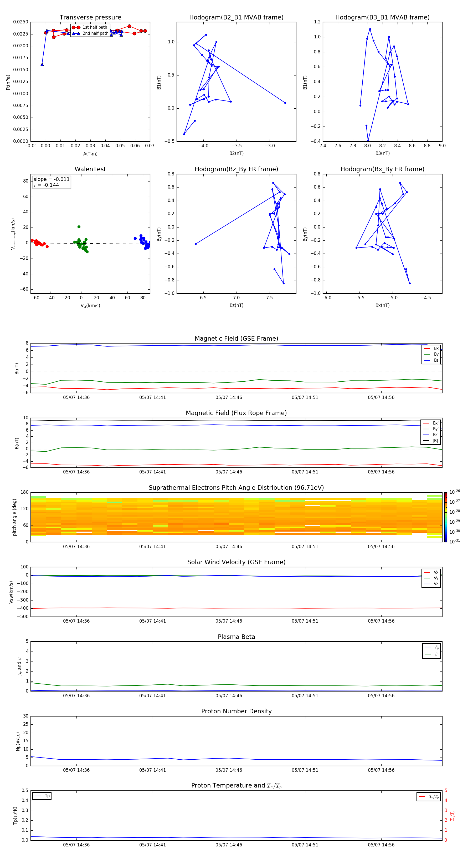Image resolution: width=473 pixels, height=868 pixels.
Task: Click the "Pt(nPa)" y-axis label
Action: coord(8,82)
